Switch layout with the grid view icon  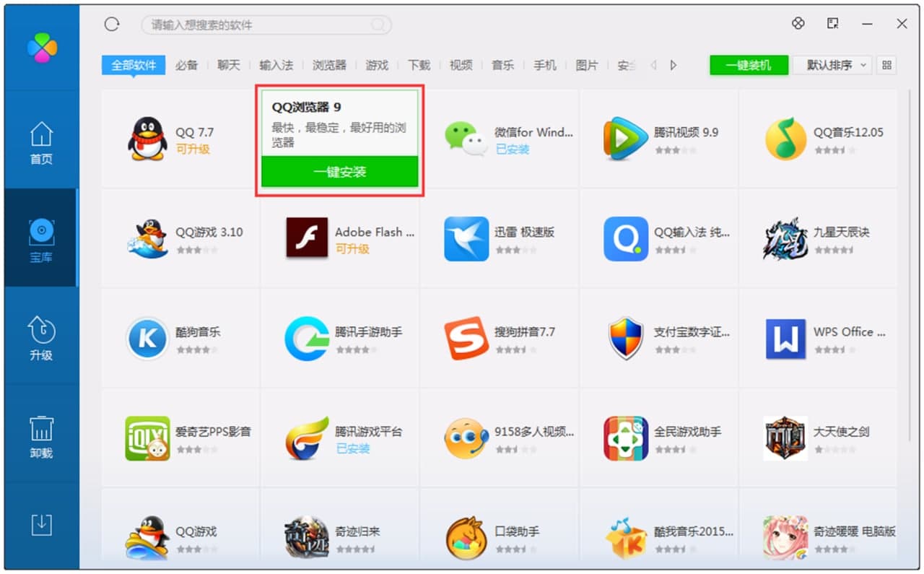pos(886,65)
